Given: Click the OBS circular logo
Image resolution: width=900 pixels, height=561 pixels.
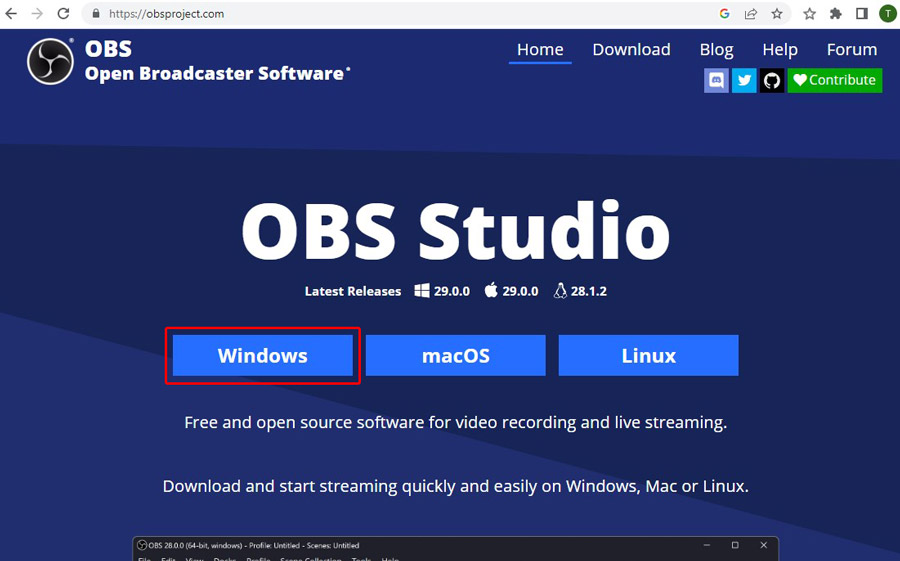Looking at the screenshot, I should coord(51,61).
